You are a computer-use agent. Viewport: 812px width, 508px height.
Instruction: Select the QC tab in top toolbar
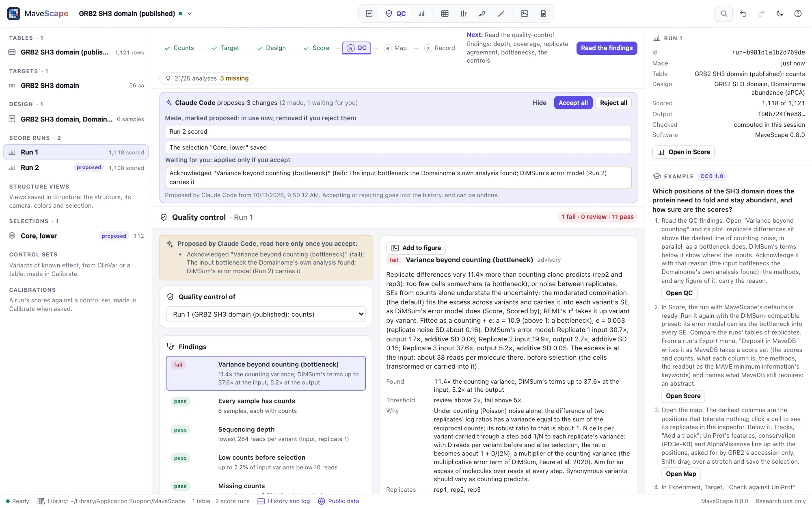[395, 13]
